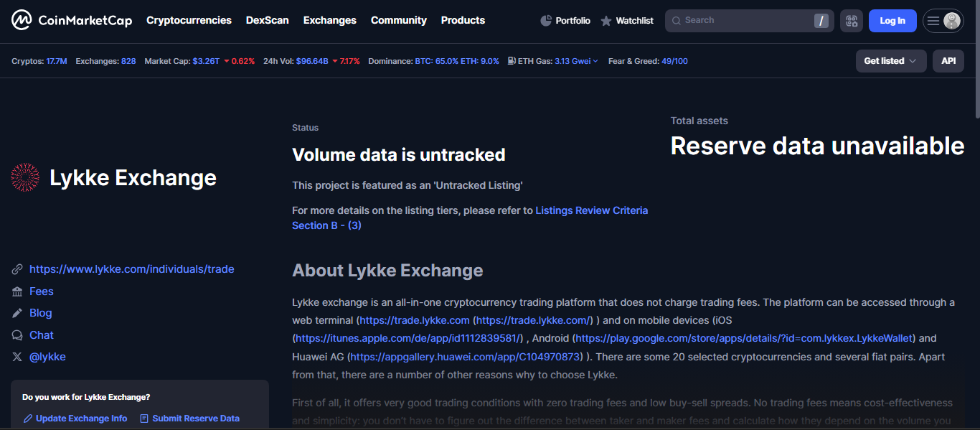Select the Portfolio pie chart icon
The height and width of the screenshot is (430, 980).
(545, 20)
